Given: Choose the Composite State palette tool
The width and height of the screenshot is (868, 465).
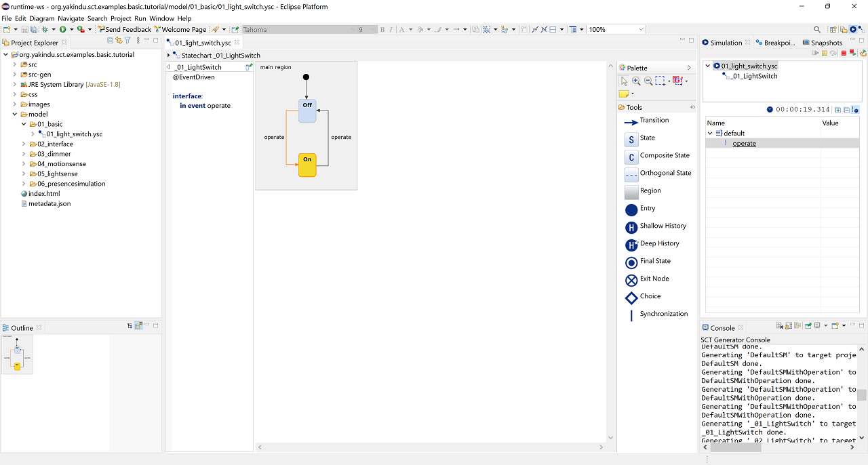Looking at the screenshot, I should click(x=656, y=157).
